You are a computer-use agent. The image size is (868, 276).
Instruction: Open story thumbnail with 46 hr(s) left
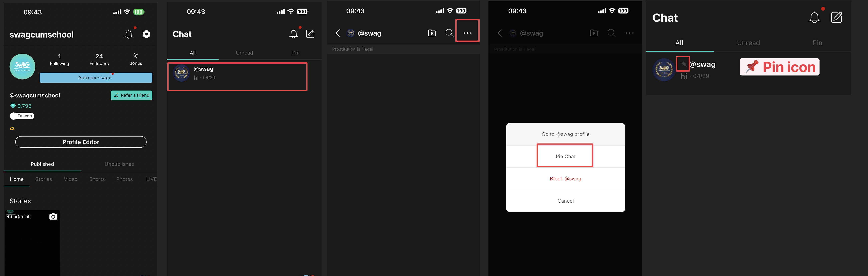tap(32, 246)
